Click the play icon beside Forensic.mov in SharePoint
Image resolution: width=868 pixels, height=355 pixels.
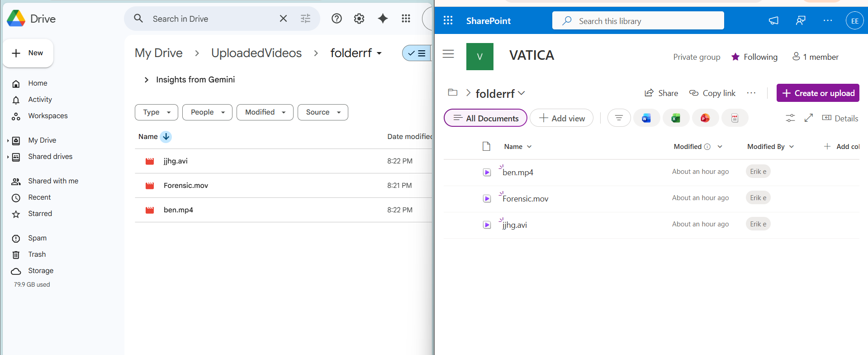tap(487, 199)
